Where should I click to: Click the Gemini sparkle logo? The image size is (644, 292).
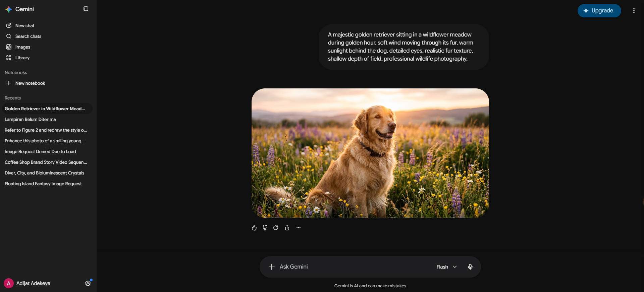(x=9, y=9)
